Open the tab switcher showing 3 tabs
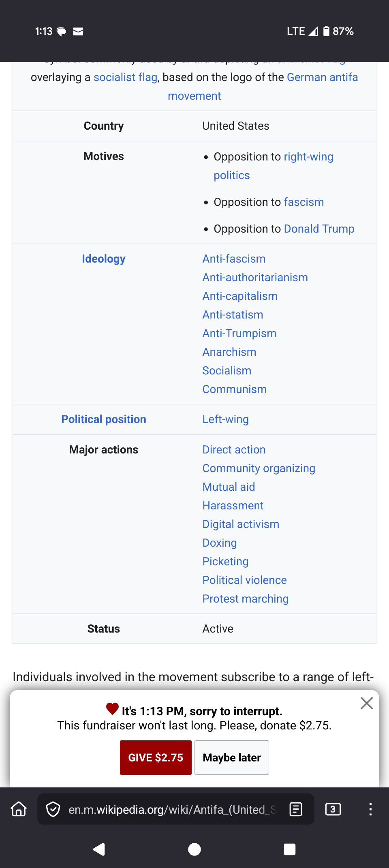Viewport: 389px width, 868px height. [333, 809]
